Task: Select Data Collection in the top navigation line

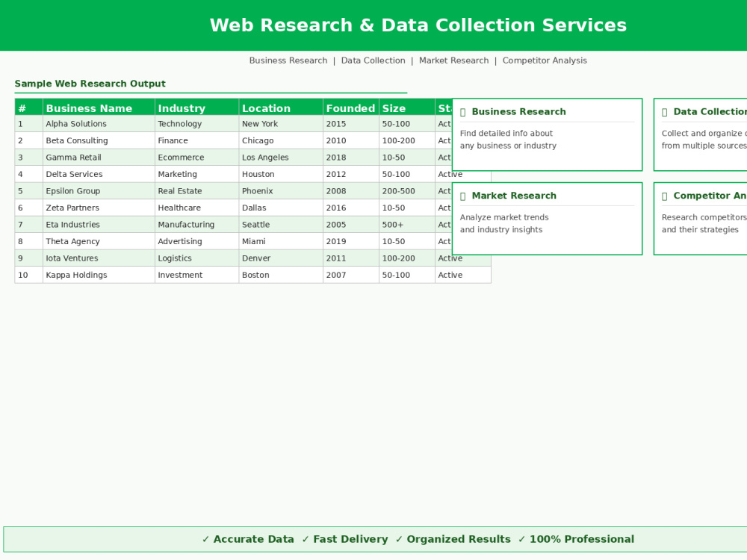Action: coord(373,60)
